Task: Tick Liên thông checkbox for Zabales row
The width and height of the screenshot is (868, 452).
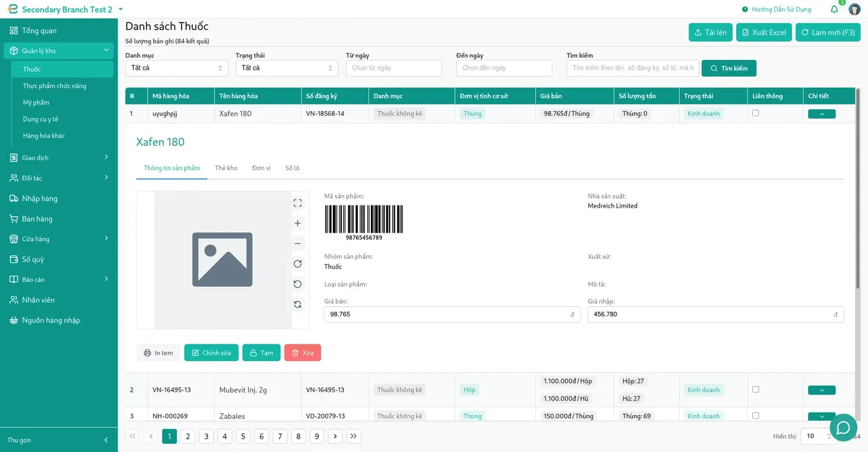Action: (x=755, y=416)
